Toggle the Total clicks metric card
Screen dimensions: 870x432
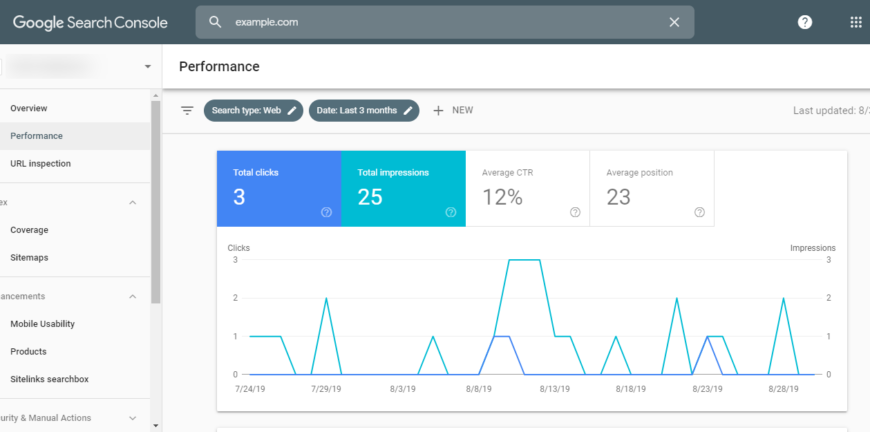(279, 189)
